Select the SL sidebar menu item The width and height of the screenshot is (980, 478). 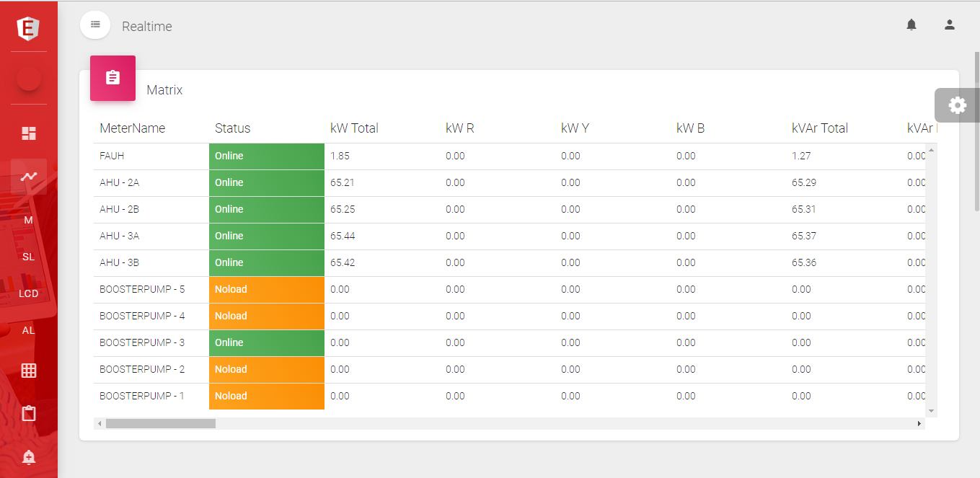pos(29,257)
